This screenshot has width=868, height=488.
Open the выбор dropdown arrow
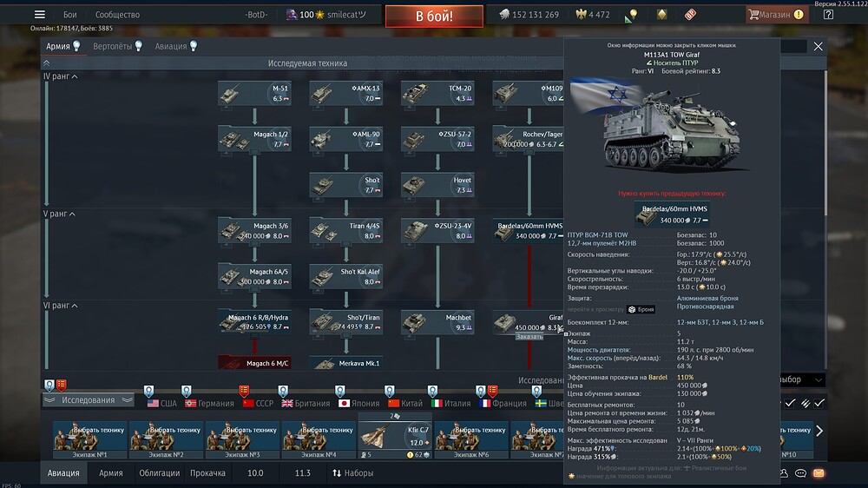[819, 379]
